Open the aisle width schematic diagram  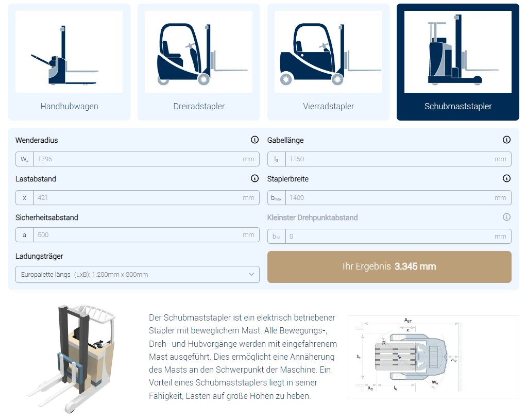click(x=434, y=357)
